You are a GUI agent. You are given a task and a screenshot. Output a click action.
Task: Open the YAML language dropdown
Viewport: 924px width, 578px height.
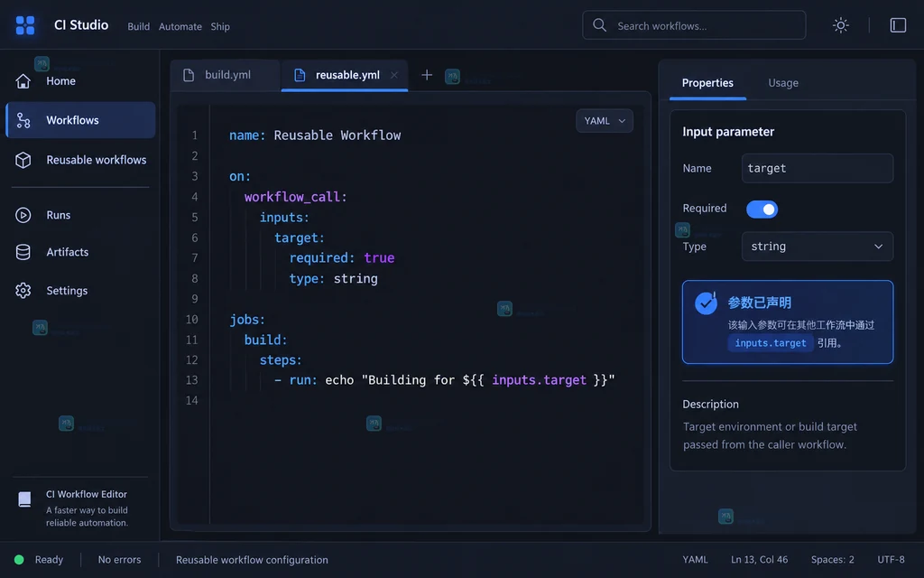(604, 121)
